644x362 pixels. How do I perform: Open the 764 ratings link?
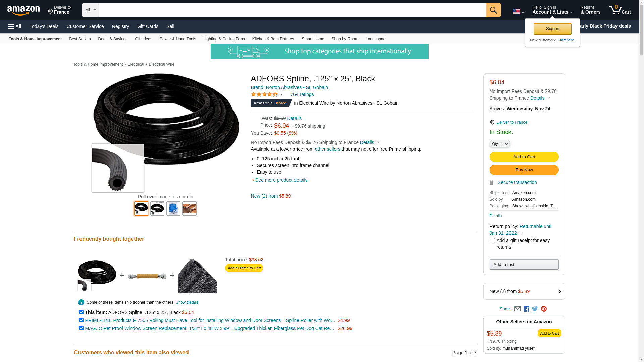point(302,94)
